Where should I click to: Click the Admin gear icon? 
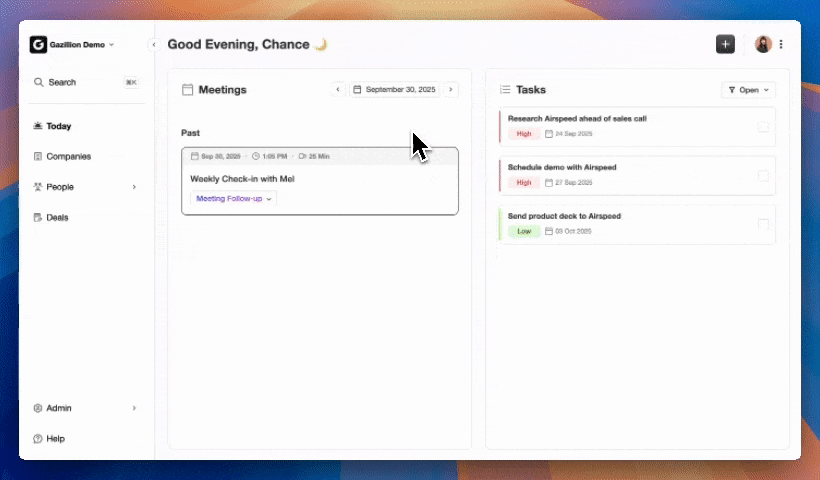coord(38,408)
